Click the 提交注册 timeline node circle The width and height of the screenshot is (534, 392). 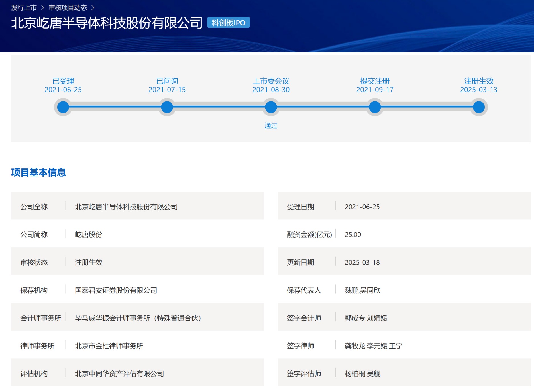click(x=375, y=107)
